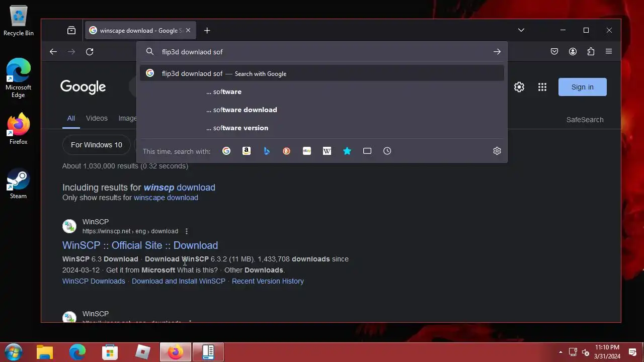Open Microsoft Edge from the taskbar
Screen dimensions: 644x362
click(x=77, y=352)
